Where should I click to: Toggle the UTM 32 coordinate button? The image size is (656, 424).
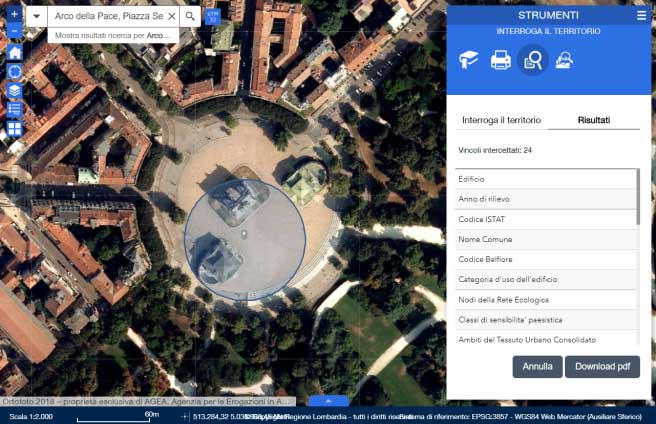point(213,17)
